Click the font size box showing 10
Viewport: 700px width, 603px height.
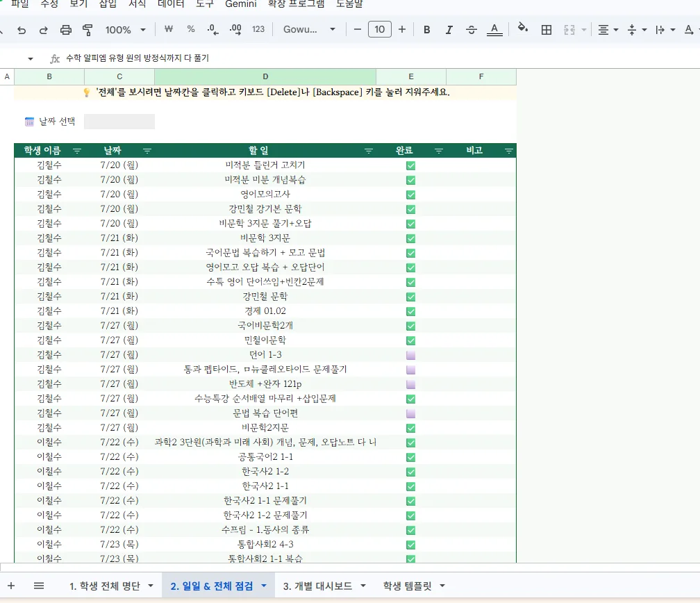379,29
